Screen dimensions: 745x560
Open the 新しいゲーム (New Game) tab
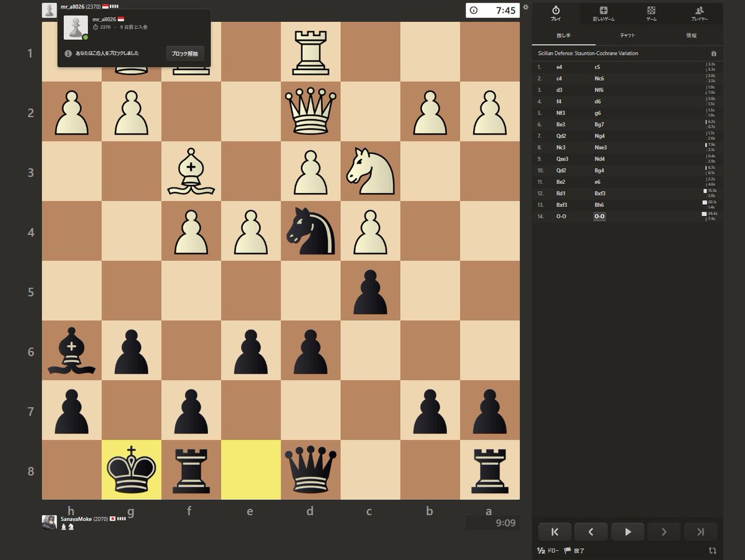pyautogui.click(x=603, y=13)
